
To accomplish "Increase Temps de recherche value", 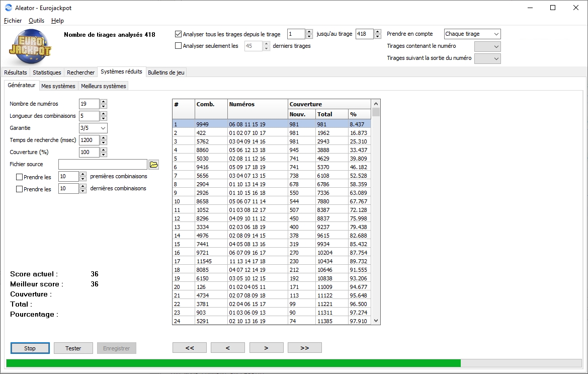I will [104, 138].
